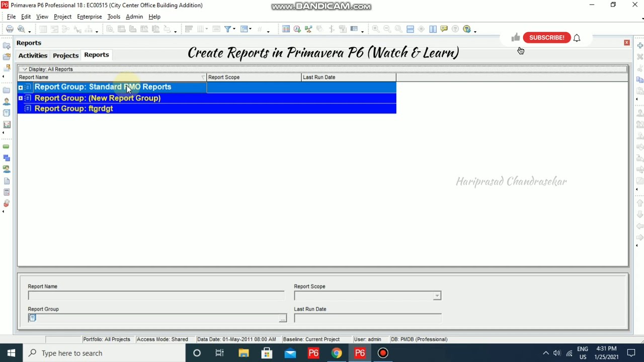Expand the (New Report Group) node
The image size is (644, 362).
tap(21, 98)
